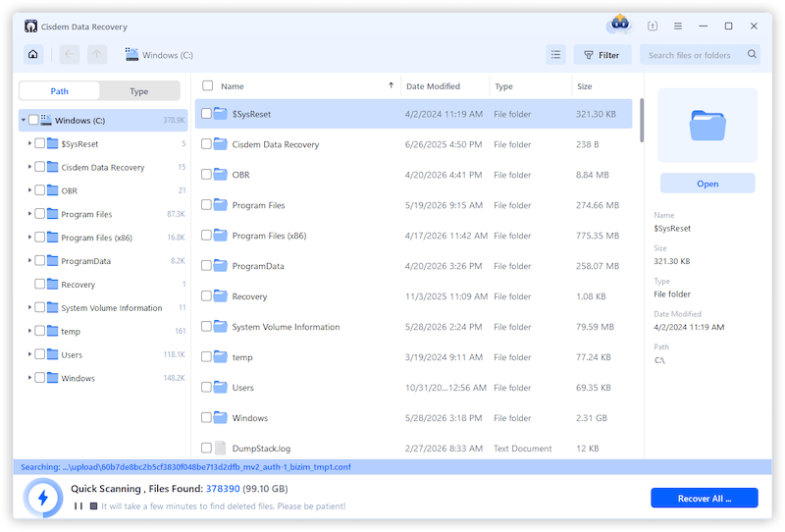The height and width of the screenshot is (532, 785).
Task: Check the Recovery checkbox in file list
Action: click(x=206, y=296)
